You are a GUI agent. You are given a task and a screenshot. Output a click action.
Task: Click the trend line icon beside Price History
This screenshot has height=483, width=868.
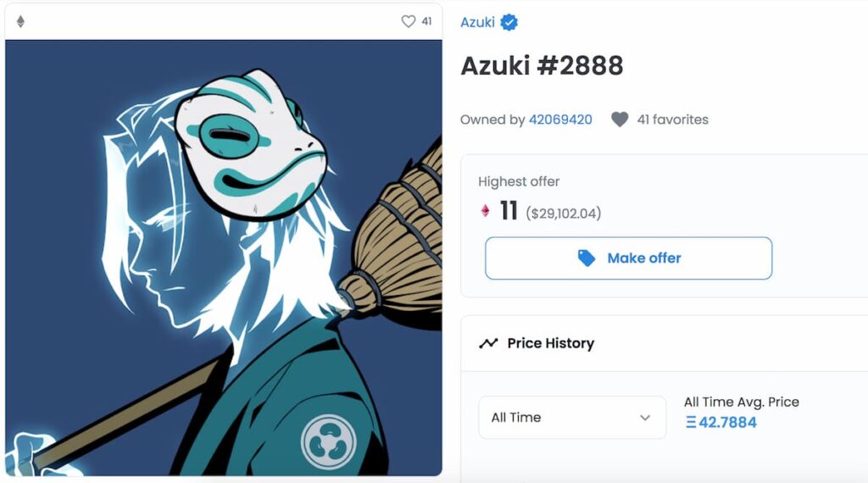point(488,343)
